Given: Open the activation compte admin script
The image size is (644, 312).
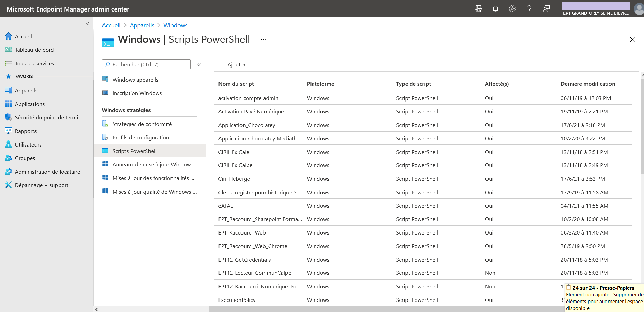Looking at the screenshot, I should pos(248,98).
